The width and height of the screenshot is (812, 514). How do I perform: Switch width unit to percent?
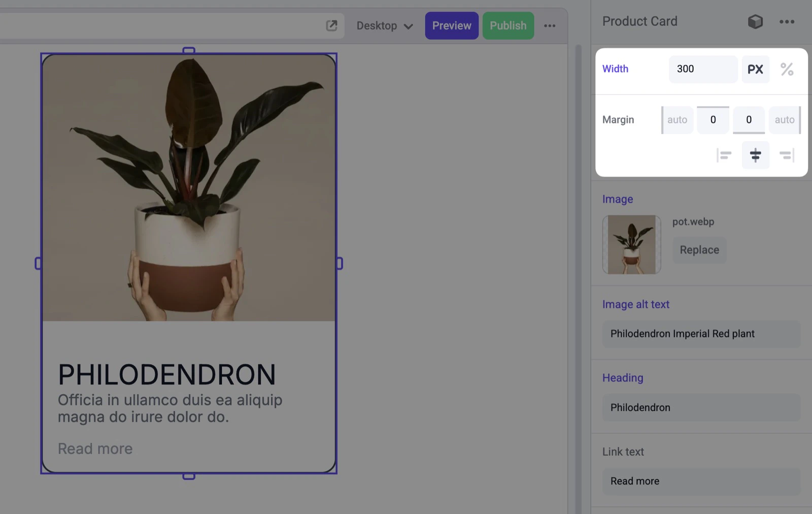click(x=787, y=69)
